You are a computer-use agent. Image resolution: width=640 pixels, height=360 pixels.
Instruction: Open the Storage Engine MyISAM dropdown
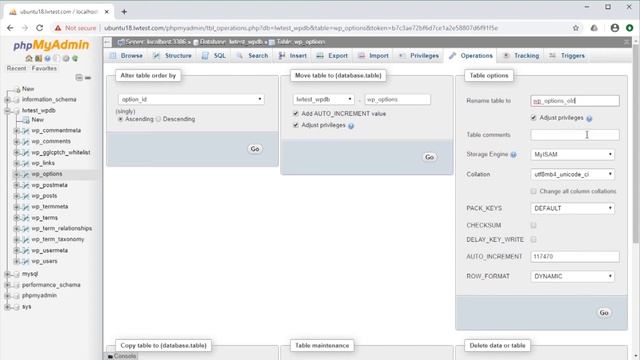tap(572, 154)
